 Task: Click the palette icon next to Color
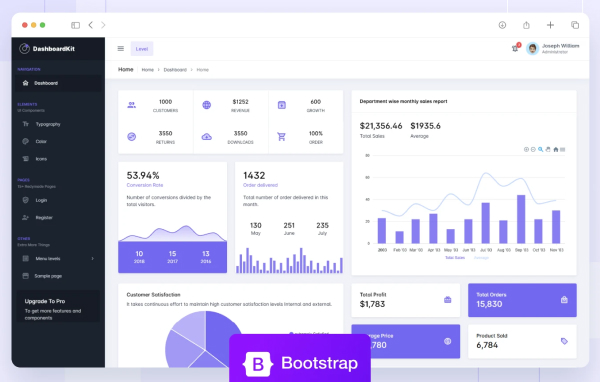click(26, 141)
